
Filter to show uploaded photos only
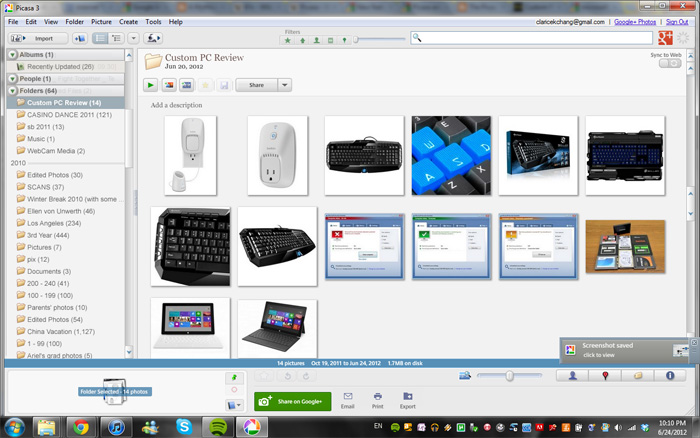[x=302, y=40]
